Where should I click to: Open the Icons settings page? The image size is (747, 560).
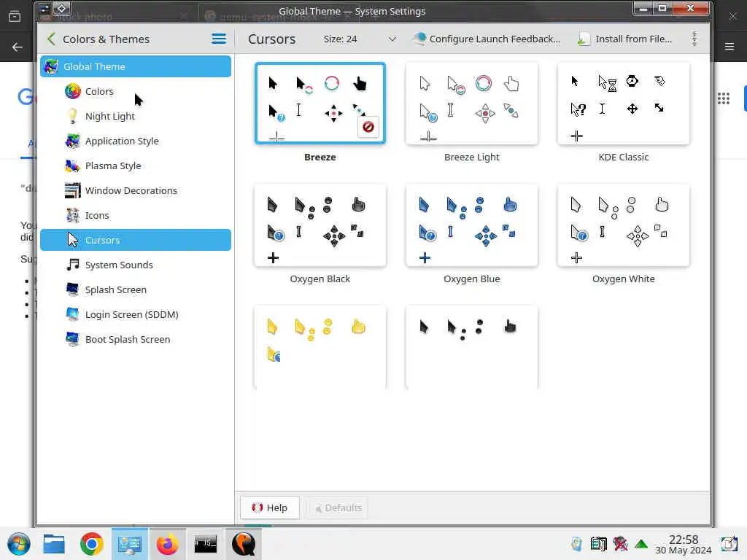click(x=136, y=215)
